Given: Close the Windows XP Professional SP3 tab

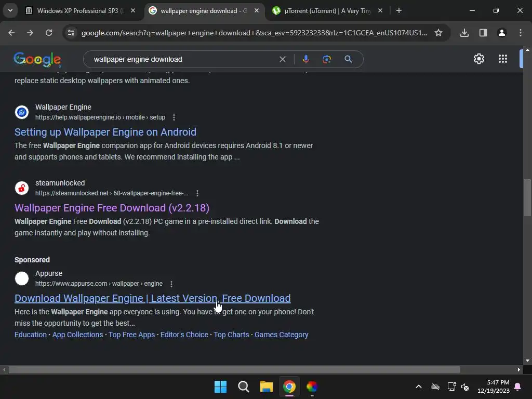Looking at the screenshot, I should (133, 11).
